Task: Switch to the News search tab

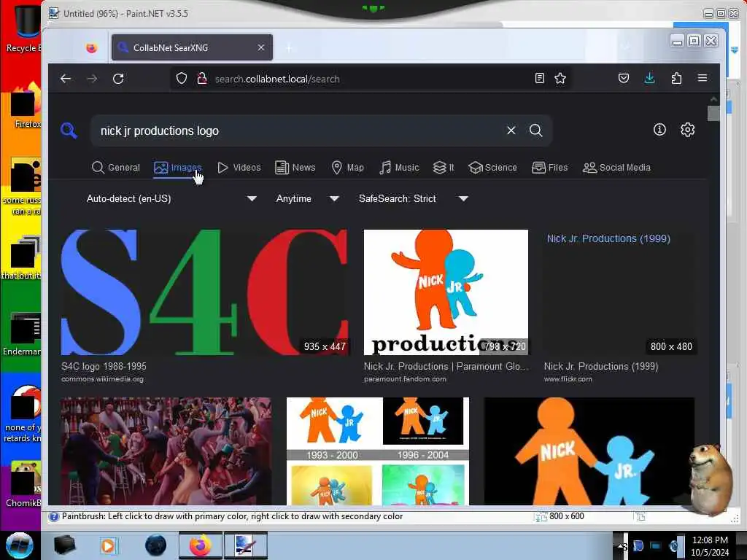Action: [295, 168]
